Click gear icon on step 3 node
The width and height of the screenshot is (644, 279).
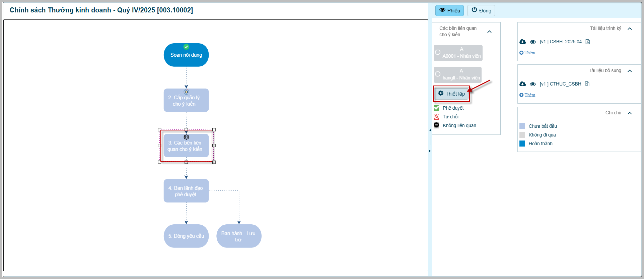(187, 137)
